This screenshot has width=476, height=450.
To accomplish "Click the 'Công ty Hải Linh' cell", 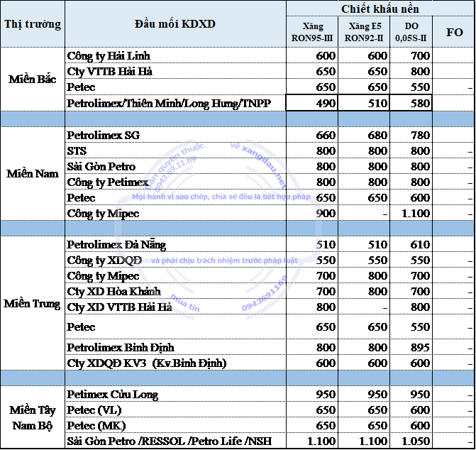I will point(175,55).
